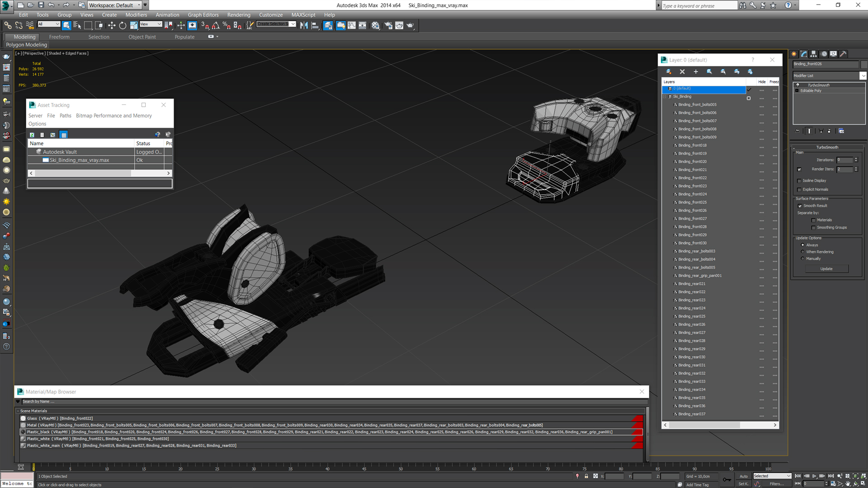Screen dimensions: 868x488
Task: Choose the Select and Scale tool
Action: (x=134, y=25)
